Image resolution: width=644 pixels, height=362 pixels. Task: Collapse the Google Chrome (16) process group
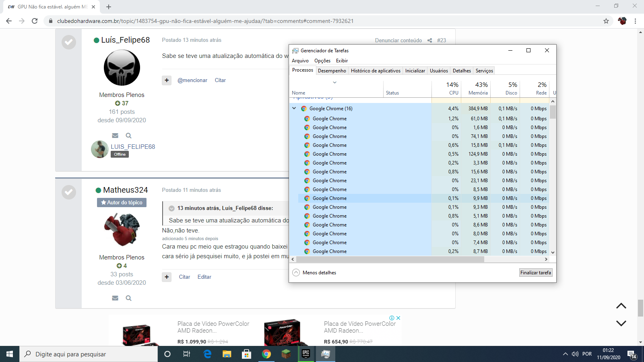click(x=294, y=108)
